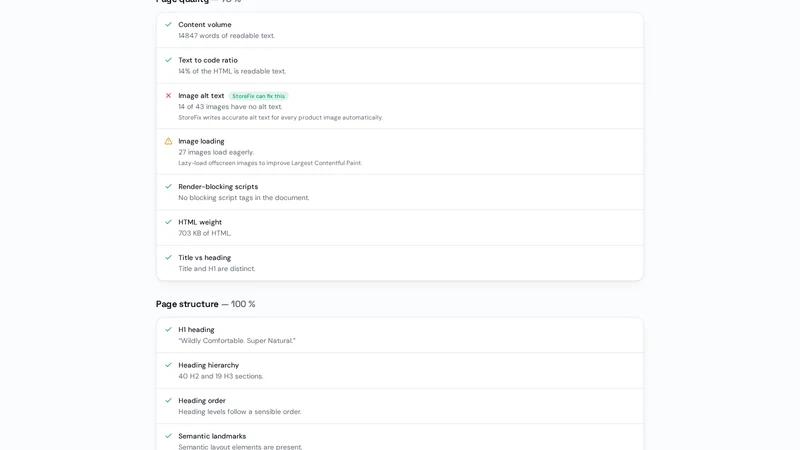The image size is (800, 450).
Task: Click the check icon next to HTML weight
Action: [x=168, y=222]
